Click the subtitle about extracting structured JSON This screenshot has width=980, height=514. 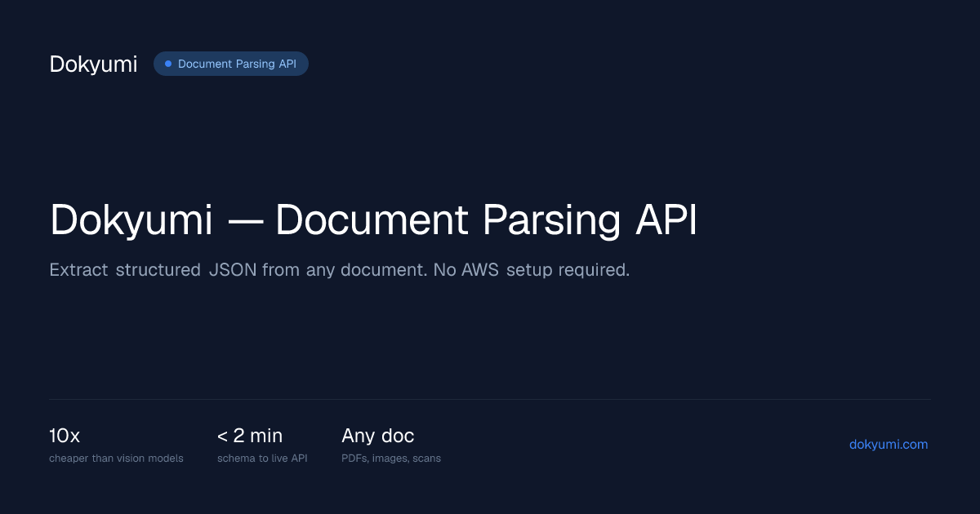[340, 270]
